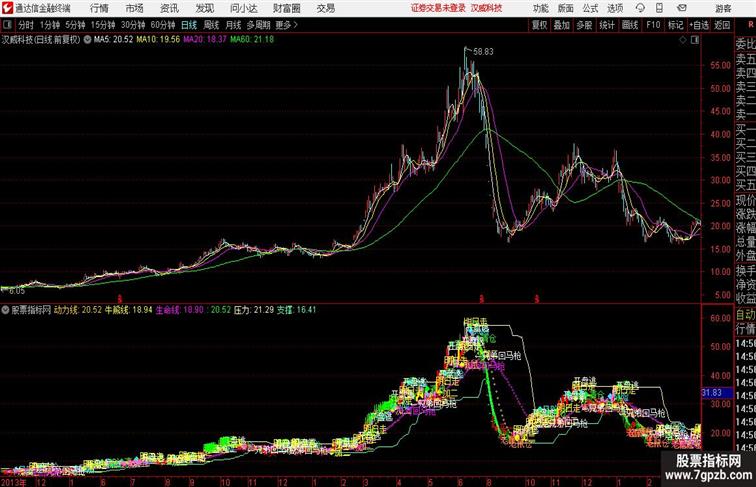
Task: Switch to 60分钟 period tab
Action: click(163, 25)
